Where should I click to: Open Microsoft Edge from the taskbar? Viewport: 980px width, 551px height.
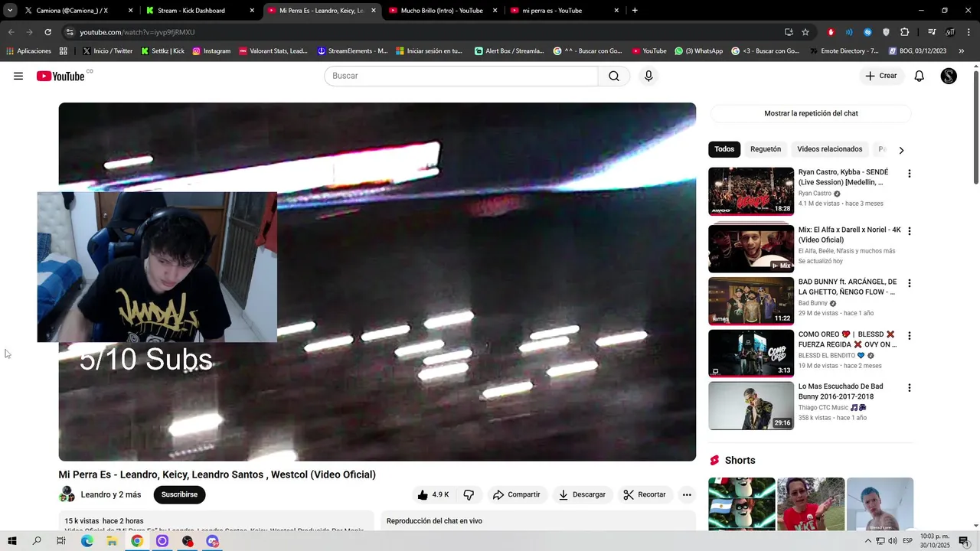click(87, 541)
